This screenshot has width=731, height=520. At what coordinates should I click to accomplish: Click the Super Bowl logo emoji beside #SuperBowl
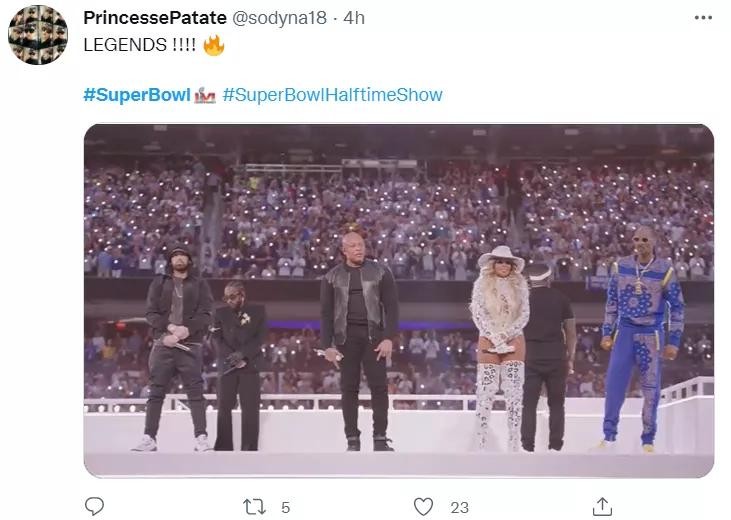coord(205,96)
